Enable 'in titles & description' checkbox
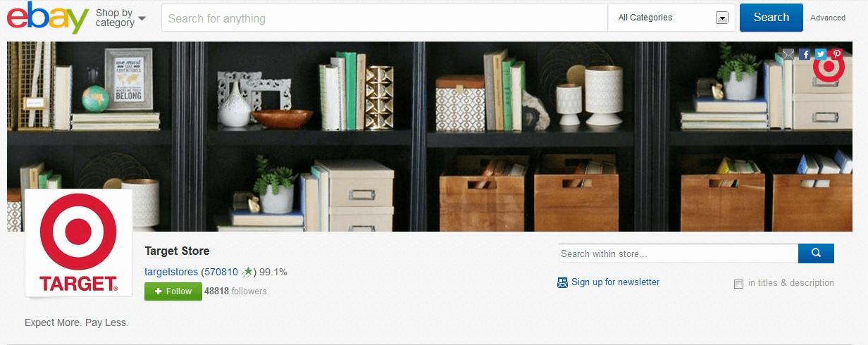Screen dimensions: 868x345 click(738, 284)
